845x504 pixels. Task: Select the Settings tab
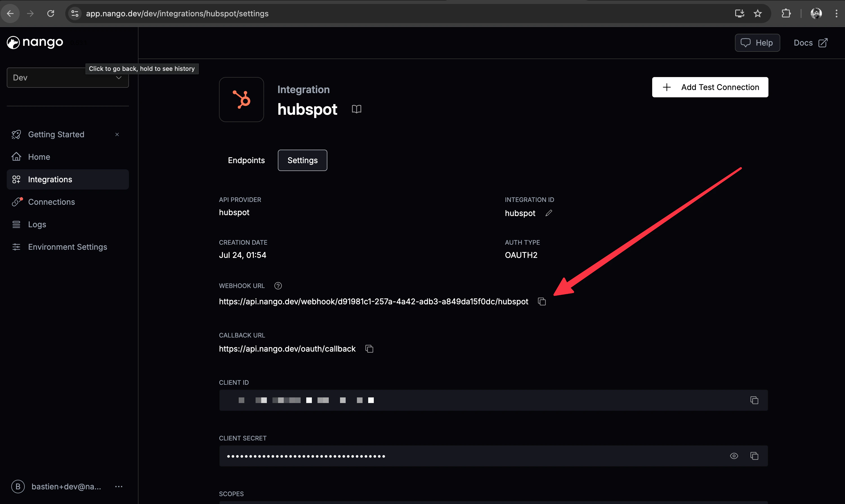tap(302, 160)
